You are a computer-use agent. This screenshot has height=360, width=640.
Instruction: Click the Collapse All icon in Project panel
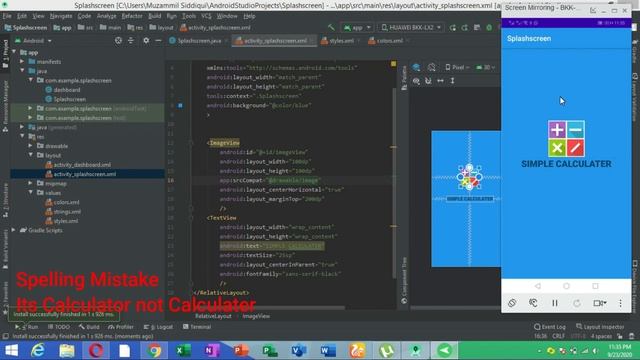point(131,40)
